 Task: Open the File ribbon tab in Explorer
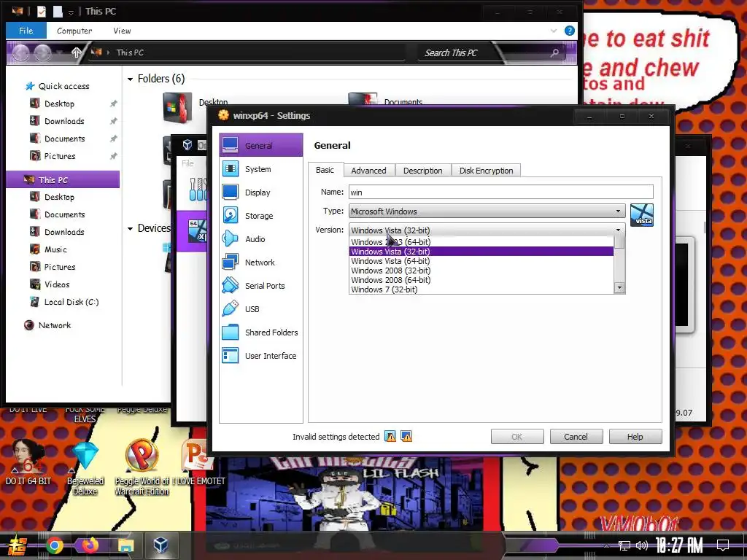[26, 31]
